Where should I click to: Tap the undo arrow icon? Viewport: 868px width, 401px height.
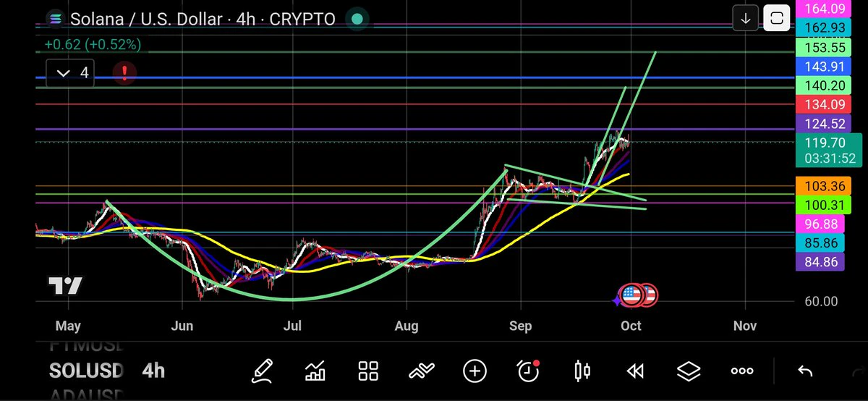805,371
